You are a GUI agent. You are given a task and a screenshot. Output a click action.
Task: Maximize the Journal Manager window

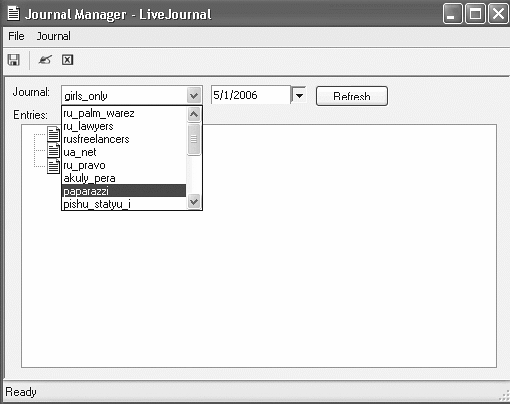click(x=475, y=14)
